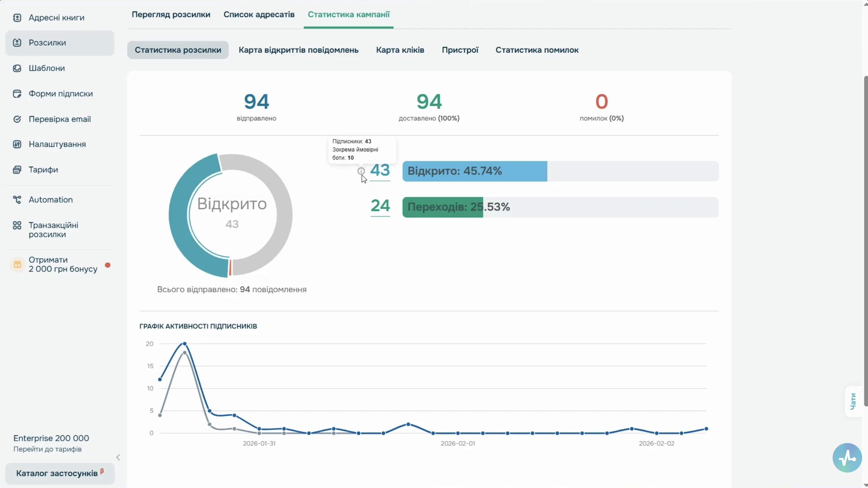Screen dimensions: 868x488
Task: Click the Відкрито 45.74% progress bar
Action: click(560, 171)
